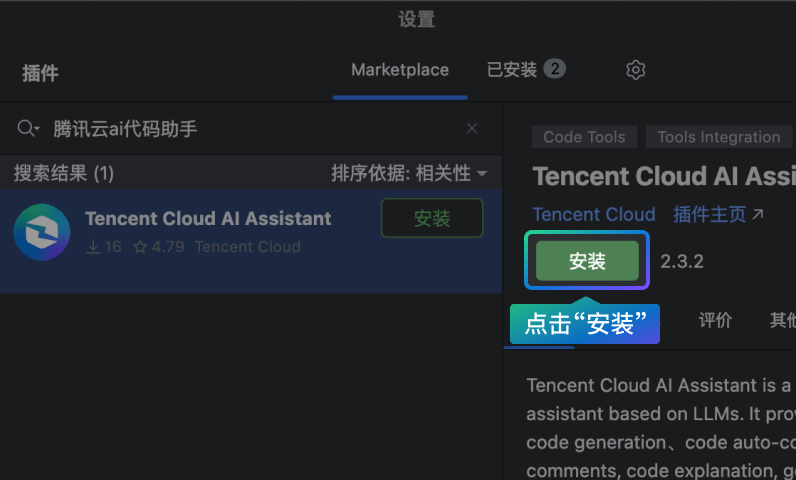Screen dimensions: 796x480
Task: Click the green 安装 button in details
Action: (x=587, y=261)
